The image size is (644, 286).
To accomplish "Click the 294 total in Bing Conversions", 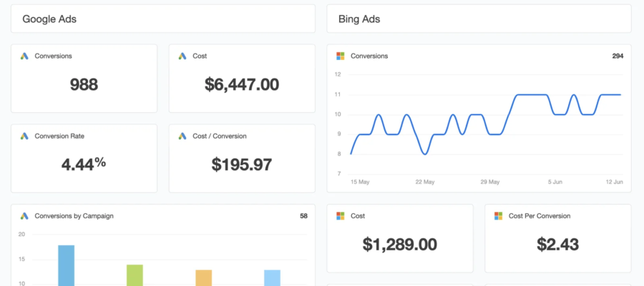I will click(618, 56).
